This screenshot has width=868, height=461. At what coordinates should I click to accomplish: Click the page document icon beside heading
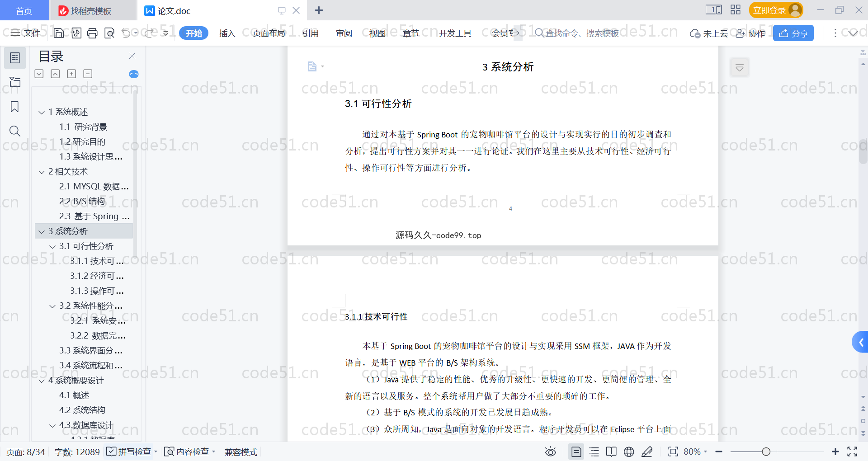tap(312, 66)
